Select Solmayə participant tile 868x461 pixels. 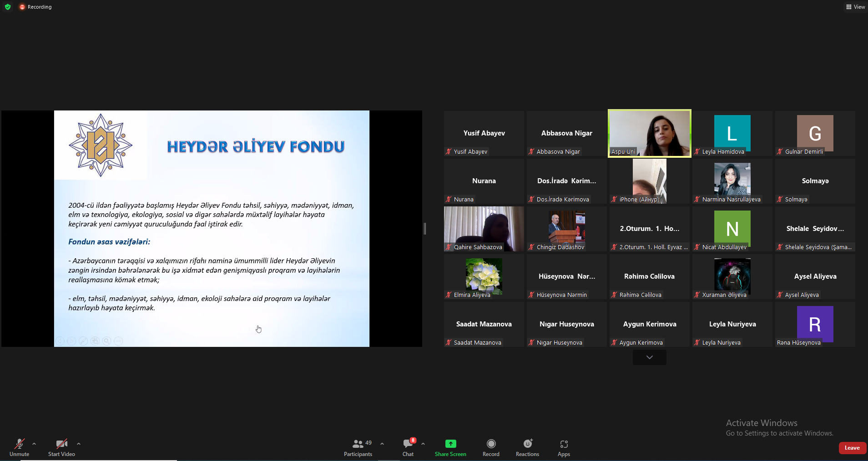click(x=815, y=181)
